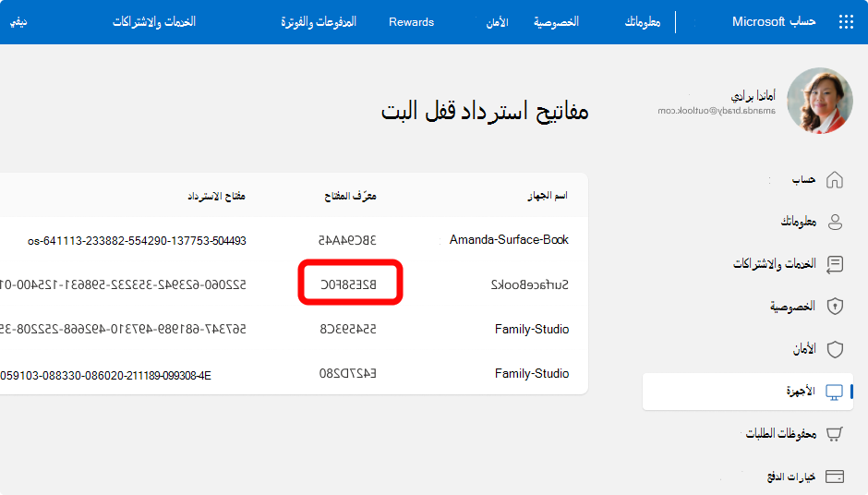Image resolution: width=868 pixels, height=495 pixels.
Task: Open الخدمات والاشتراكات via its sidebar icon
Action: [834, 264]
